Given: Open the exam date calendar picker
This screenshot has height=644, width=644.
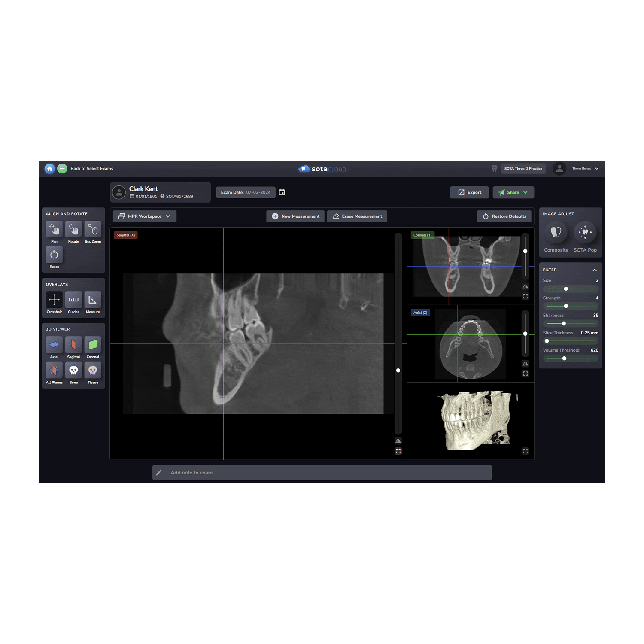Looking at the screenshot, I should pos(282,192).
